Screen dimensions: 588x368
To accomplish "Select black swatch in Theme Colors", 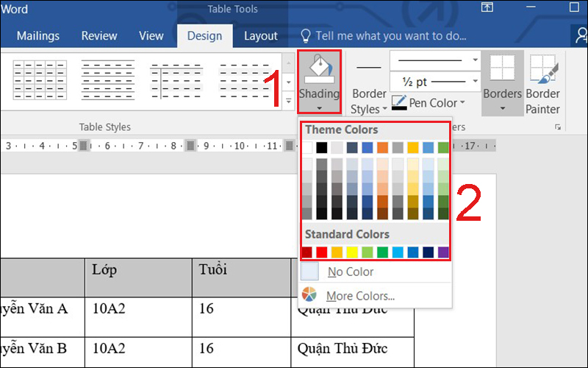I will (x=321, y=148).
